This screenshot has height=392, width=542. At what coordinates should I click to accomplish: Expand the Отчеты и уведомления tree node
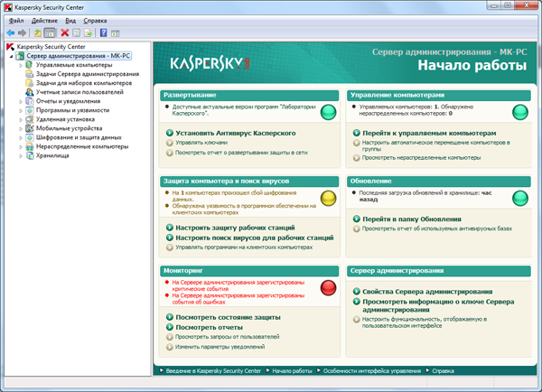point(21,101)
